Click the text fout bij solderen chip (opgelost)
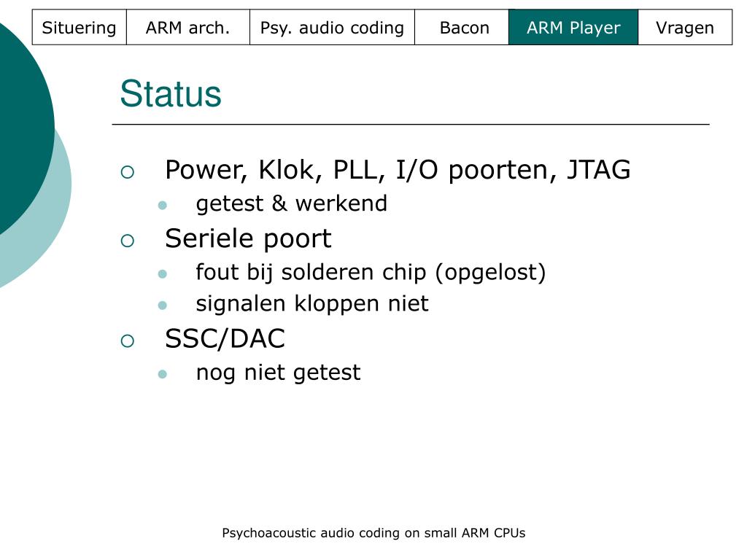The width and height of the screenshot is (747, 560). (x=371, y=273)
